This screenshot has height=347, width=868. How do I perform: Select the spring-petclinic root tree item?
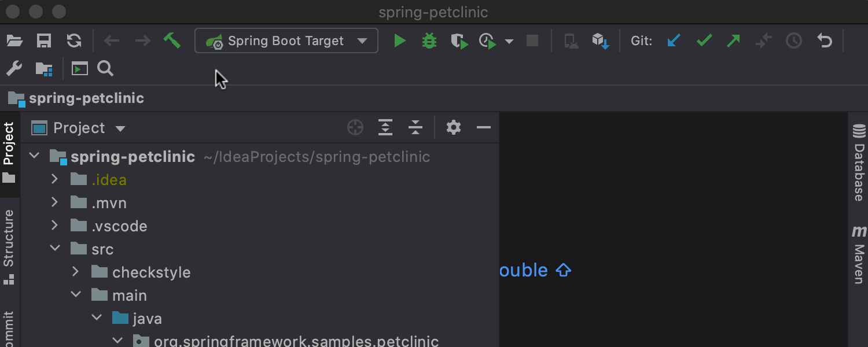pos(260,157)
